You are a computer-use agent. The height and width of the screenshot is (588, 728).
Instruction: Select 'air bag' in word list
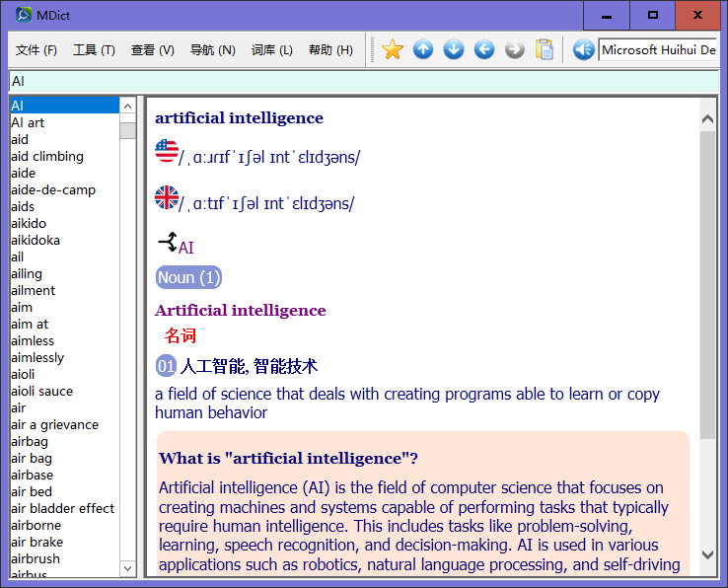(x=64, y=458)
